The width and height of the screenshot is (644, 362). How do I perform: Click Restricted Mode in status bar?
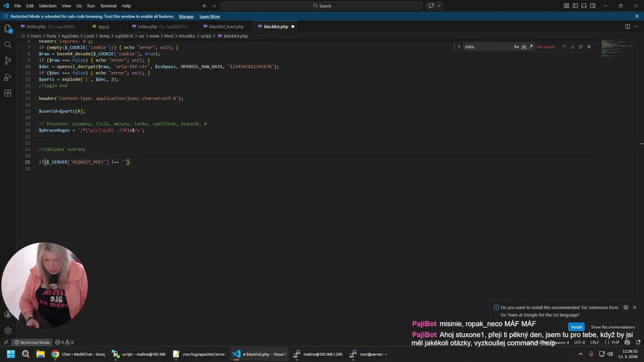[32, 342]
